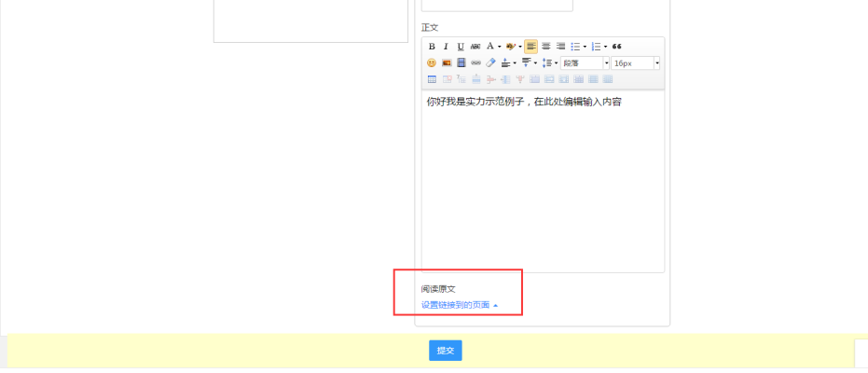Screen dimensions: 868x373
Task: Insert a video via film icon
Action: click(x=462, y=63)
